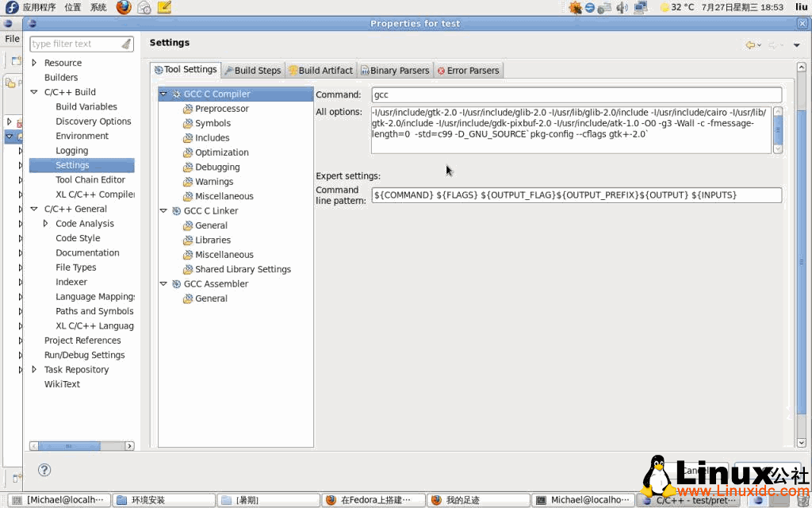Click the type filter text field

75,44
